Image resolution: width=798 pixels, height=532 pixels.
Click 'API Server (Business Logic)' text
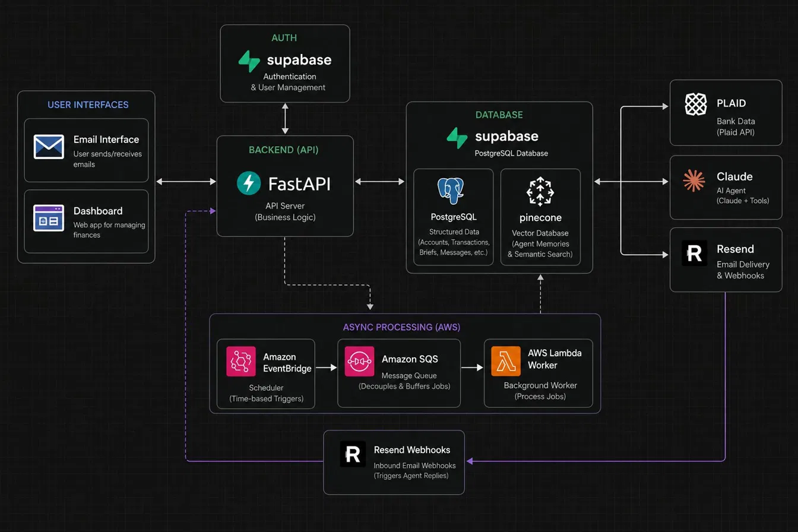(x=285, y=212)
